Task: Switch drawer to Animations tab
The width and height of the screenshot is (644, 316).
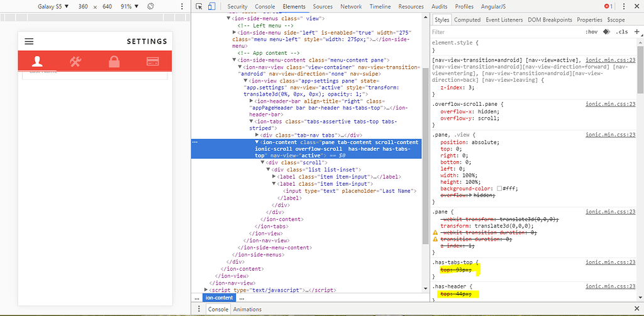Action: click(x=247, y=309)
